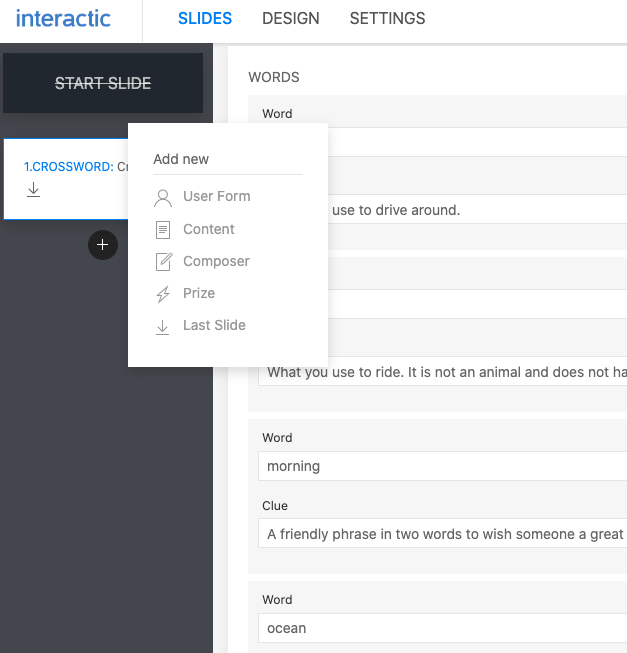Choose User Form from Add new menu
Screen dimensions: 627x653
click(x=216, y=197)
